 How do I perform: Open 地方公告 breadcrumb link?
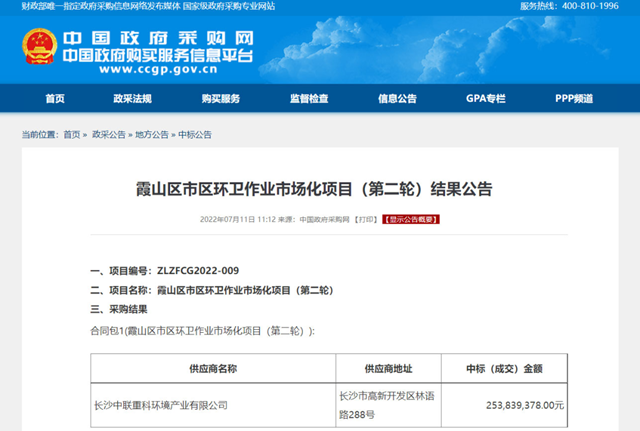pyautogui.click(x=152, y=134)
